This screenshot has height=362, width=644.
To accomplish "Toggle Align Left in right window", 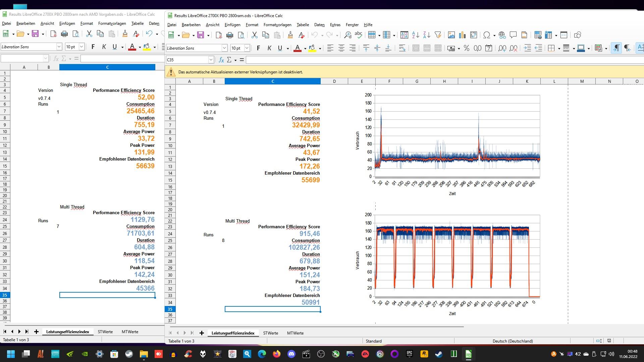I will 330,48.
